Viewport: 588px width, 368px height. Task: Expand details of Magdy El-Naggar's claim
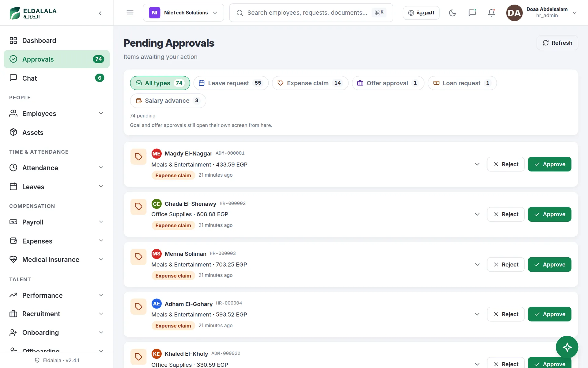pyautogui.click(x=477, y=164)
